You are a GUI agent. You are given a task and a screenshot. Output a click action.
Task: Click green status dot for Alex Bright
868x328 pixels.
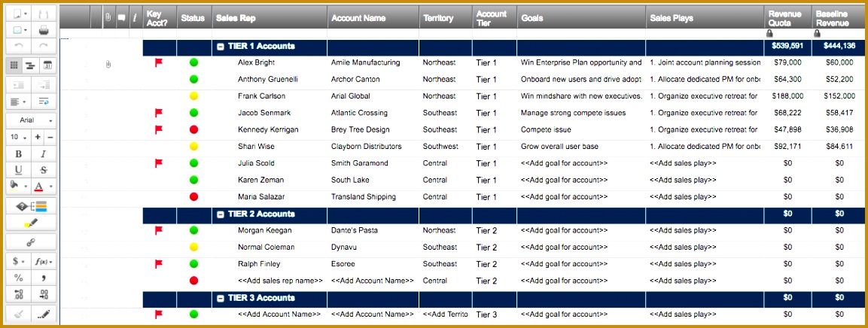193,62
